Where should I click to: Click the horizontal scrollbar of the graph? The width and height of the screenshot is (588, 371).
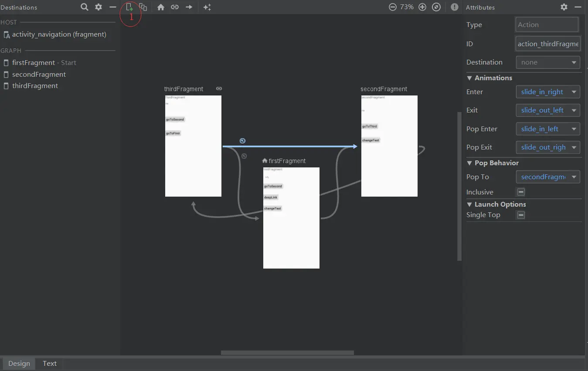(287, 353)
